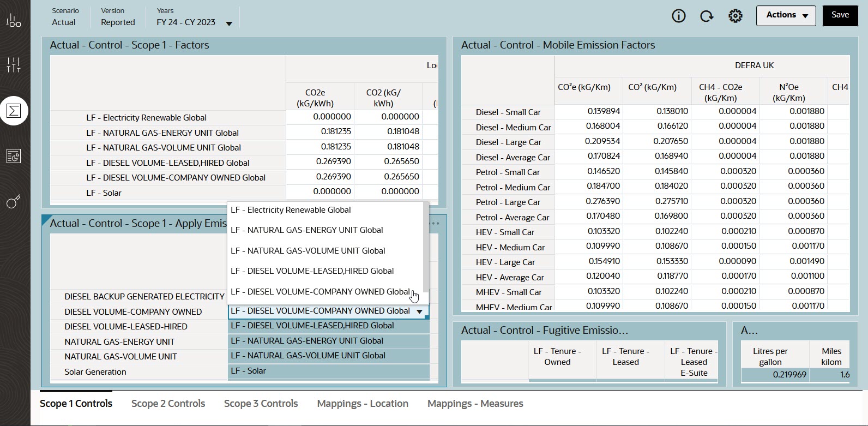Switch to the Scope 3 Controls tab
This screenshot has height=426, width=868.
click(x=261, y=404)
